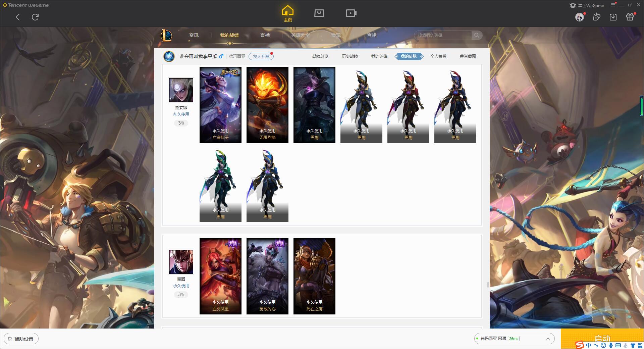The width and height of the screenshot is (644, 349).
Task: Open the 我的英雄 section
Action: tap(379, 56)
